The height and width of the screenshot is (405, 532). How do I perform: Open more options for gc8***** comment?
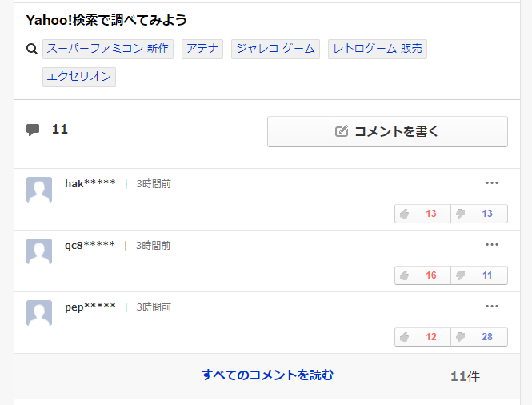492,244
